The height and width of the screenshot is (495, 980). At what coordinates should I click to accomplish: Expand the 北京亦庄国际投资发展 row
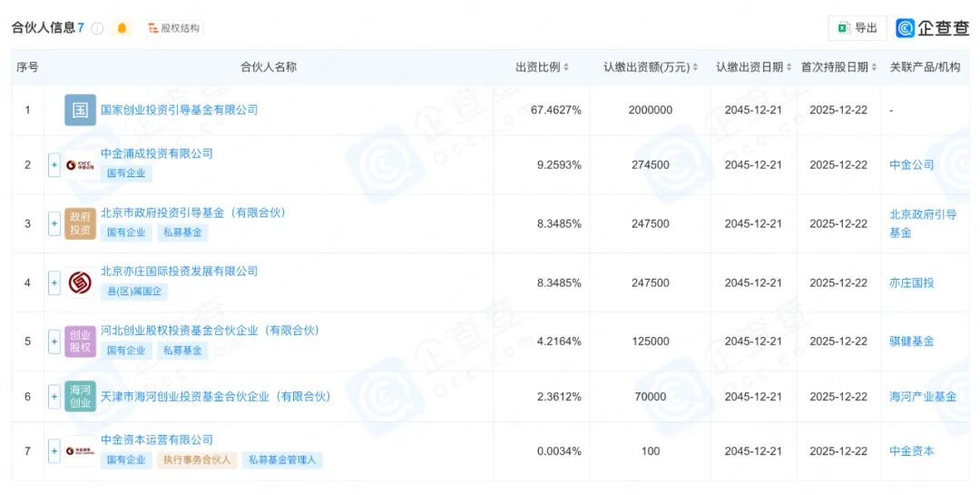(54, 282)
